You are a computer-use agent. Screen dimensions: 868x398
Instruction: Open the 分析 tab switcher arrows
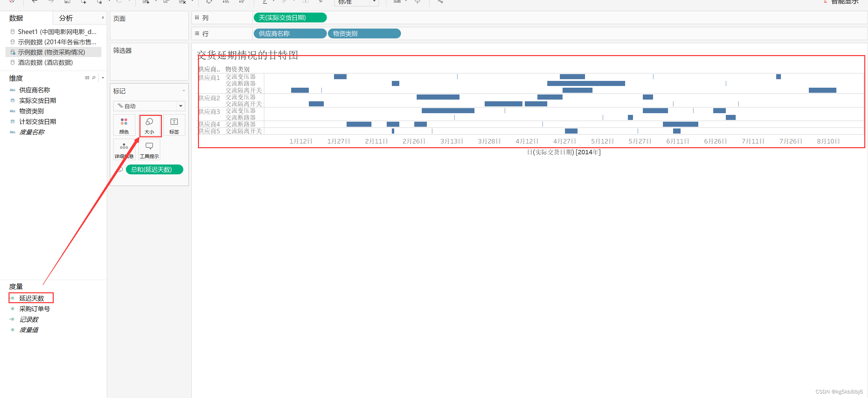pyautogui.click(x=103, y=18)
